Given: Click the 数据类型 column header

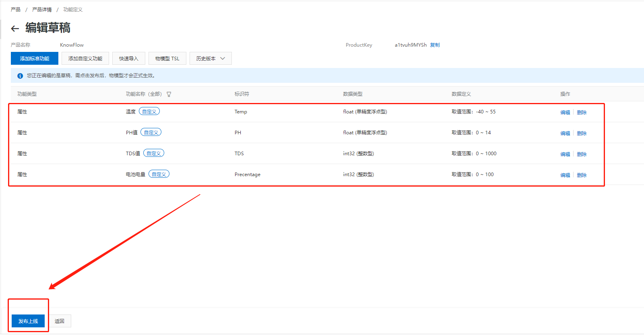Looking at the screenshot, I should pyautogui.click(x=353, y=94).
